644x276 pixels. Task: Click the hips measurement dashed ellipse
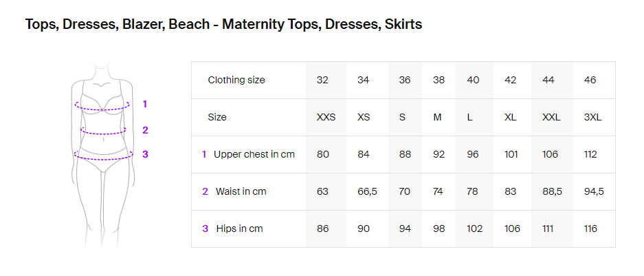click(x=104, y=155)
